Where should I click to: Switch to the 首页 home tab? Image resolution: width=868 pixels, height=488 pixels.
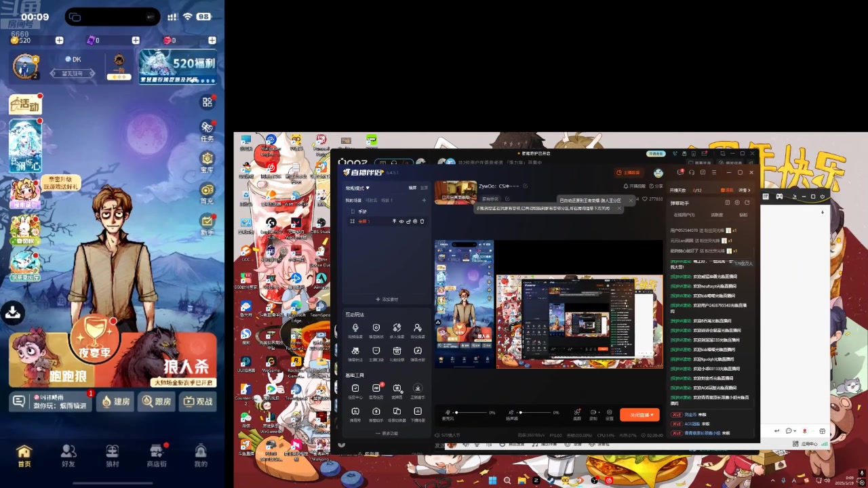tap(24, 456)
